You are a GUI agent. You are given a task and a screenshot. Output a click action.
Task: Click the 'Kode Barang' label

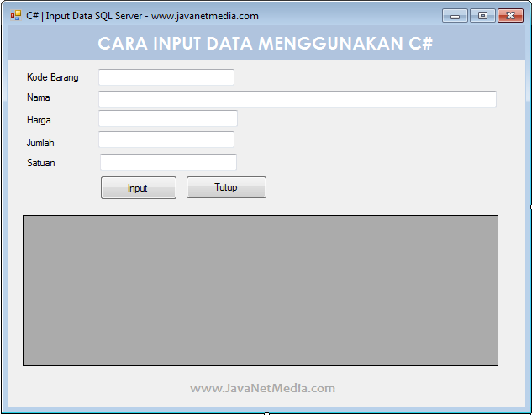pos(53,77)
